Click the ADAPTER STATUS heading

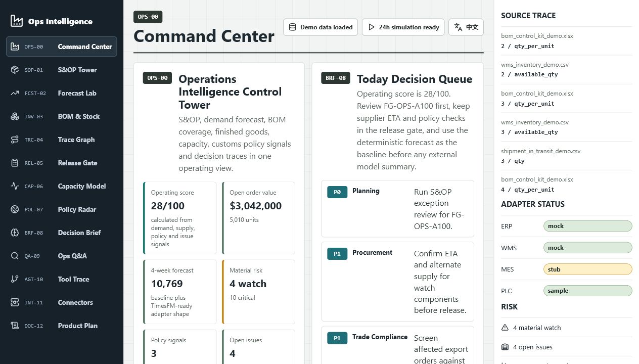533,204
